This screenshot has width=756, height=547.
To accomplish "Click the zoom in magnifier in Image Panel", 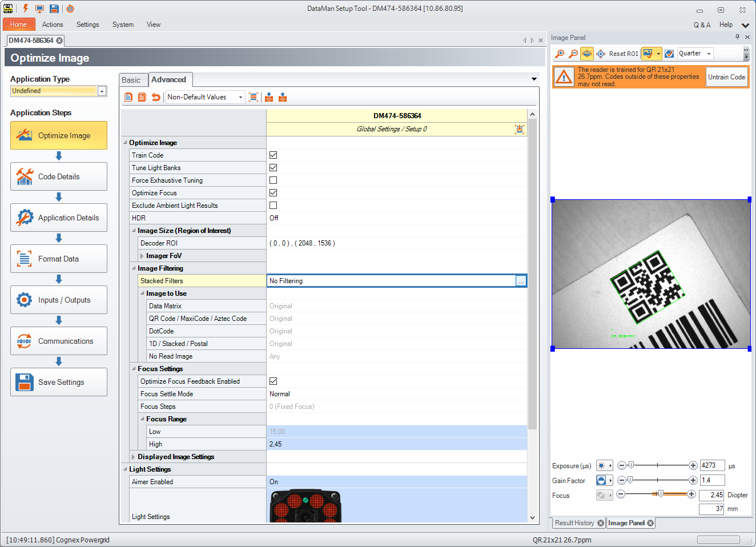I will tap(560, 54).
